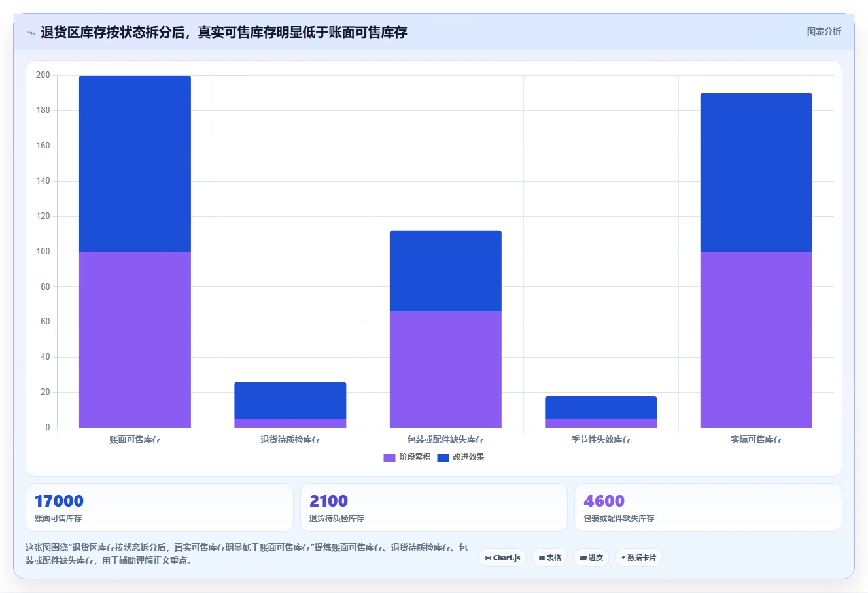Toggle the 改进效果 legend item
Viewport: 868px width, 593px height.
click(460, 457)
